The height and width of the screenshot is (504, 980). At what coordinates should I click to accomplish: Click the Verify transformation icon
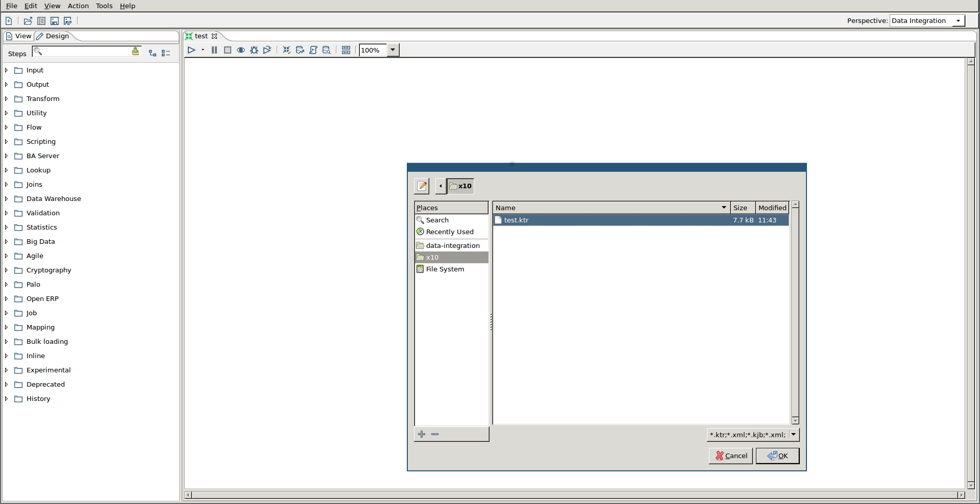tap(287, 50)
